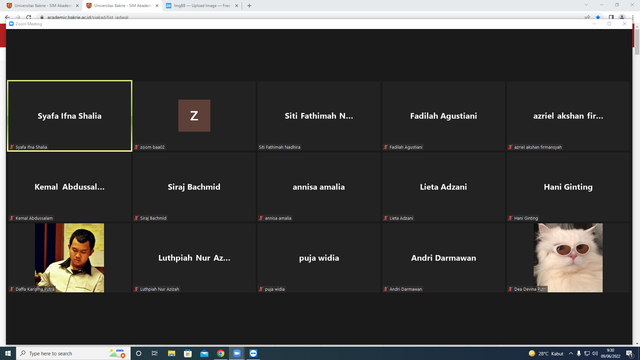Maximize the Zoom Meeting window

click(x=609, y=24)
